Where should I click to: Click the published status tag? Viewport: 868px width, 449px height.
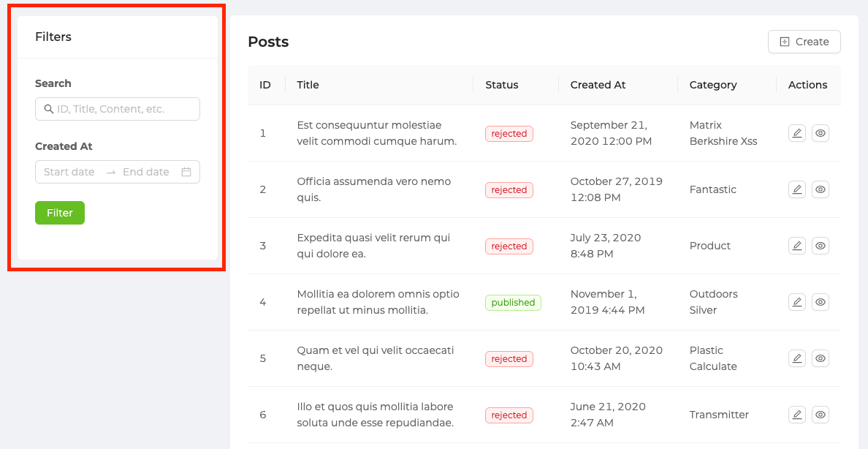tap(513, 303)
